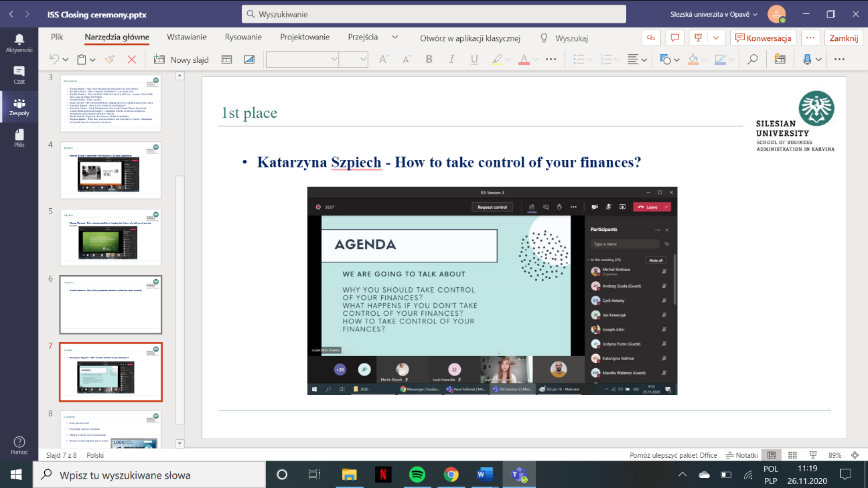Open the slide layout icon
Image resolution: width=868 pixels, height=488 pixels.
click(227, 60)
